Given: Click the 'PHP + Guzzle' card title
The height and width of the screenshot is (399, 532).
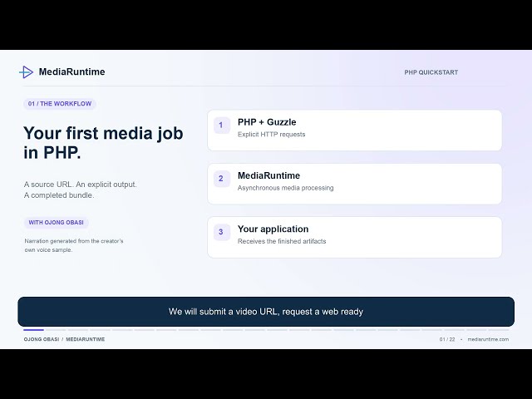Looking at the screenshot, I should click(x=267, y=122).
